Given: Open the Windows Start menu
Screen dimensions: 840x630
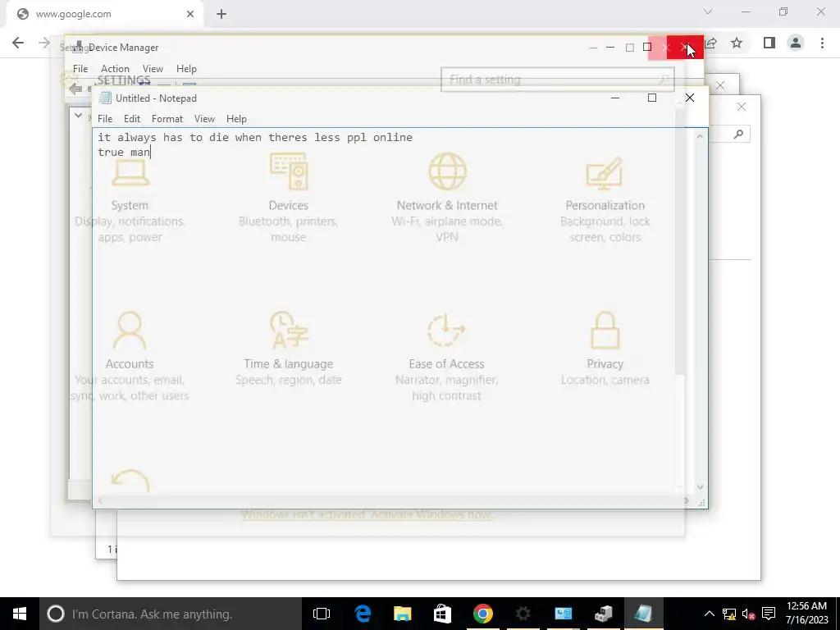Looking at the screenshot, I should click(20, 614).
